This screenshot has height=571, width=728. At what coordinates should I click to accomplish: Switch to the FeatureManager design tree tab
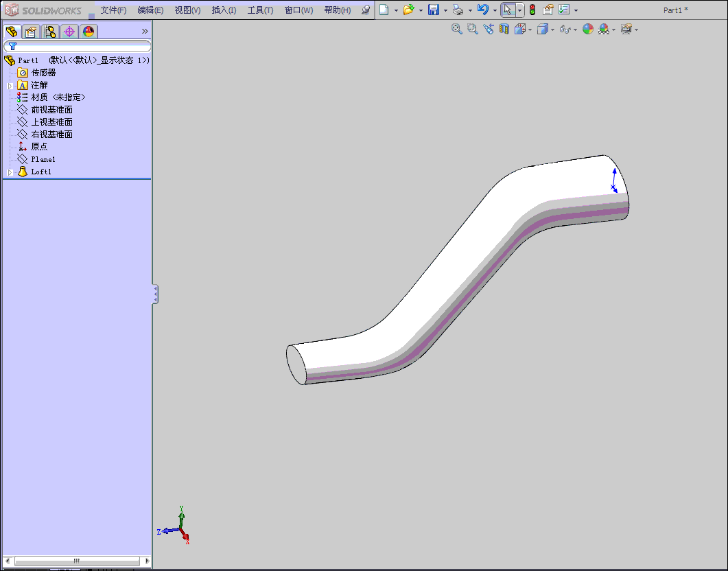tap(12, 32)
